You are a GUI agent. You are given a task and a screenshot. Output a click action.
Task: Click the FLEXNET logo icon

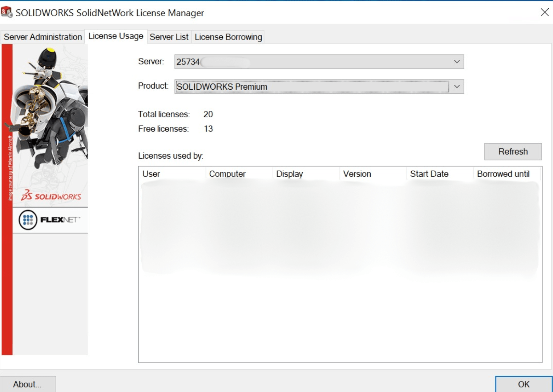pos(50,220)
